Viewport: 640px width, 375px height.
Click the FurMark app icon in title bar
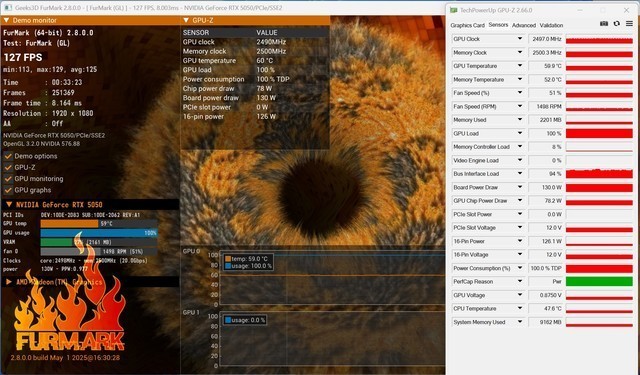click(x=8, y=8)
